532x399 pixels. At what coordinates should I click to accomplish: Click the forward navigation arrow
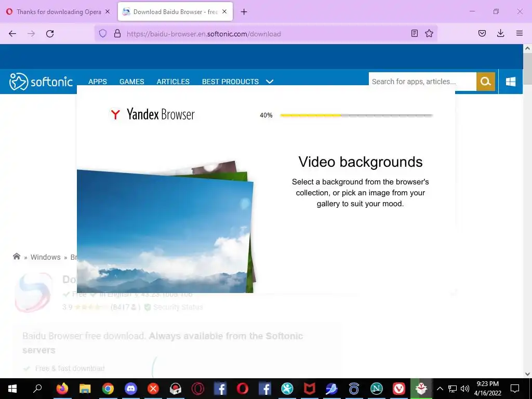[x=31, y=34]
